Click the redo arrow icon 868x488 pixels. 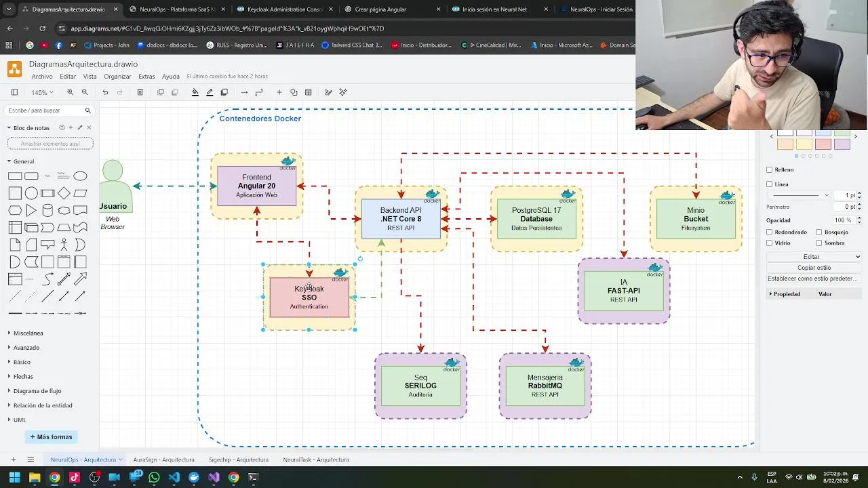click(x=120, y=92)
